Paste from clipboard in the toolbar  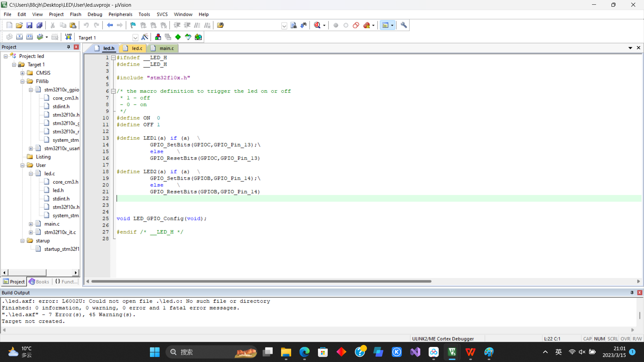pos(73,25)
